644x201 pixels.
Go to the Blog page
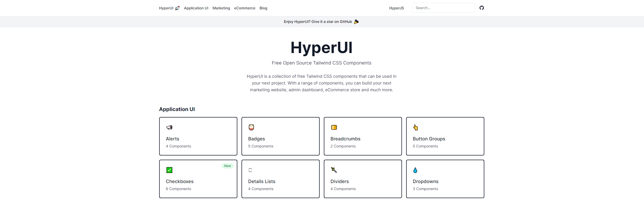coord(263,8)
